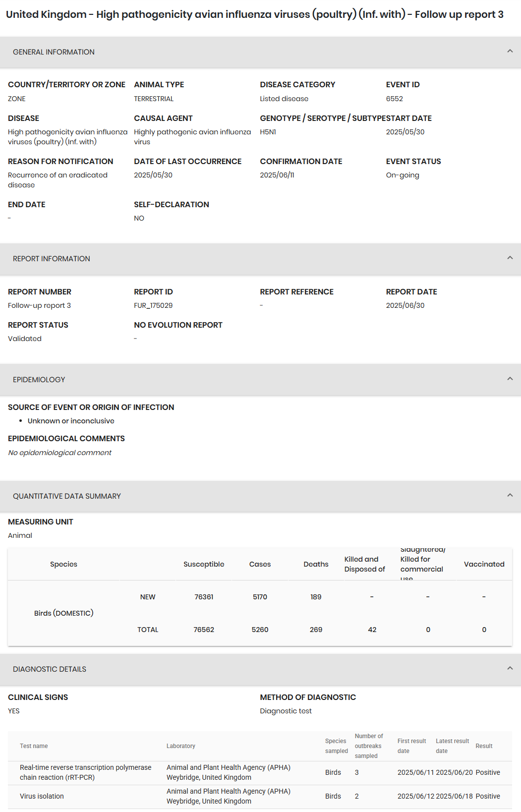Image resolution: width=521 pixels, height=812 pixels.
Task: Select the Birds (DOMESTIC) species cell
Action: [64, 613]
